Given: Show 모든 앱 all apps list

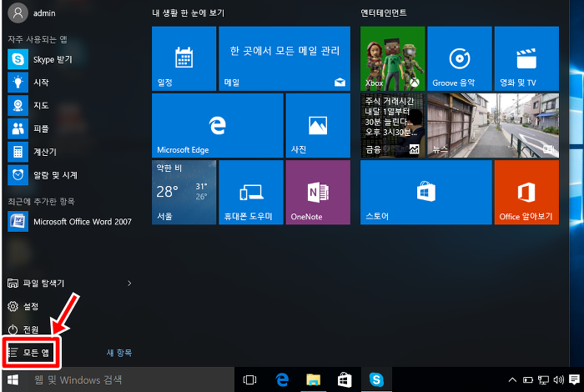Looking at the screenshot, I should (x=29, y=352).
